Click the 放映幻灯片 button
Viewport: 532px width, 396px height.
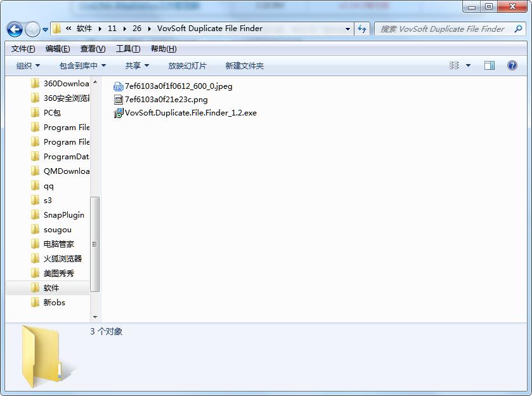pyautogui.click(x=187, y=65)
